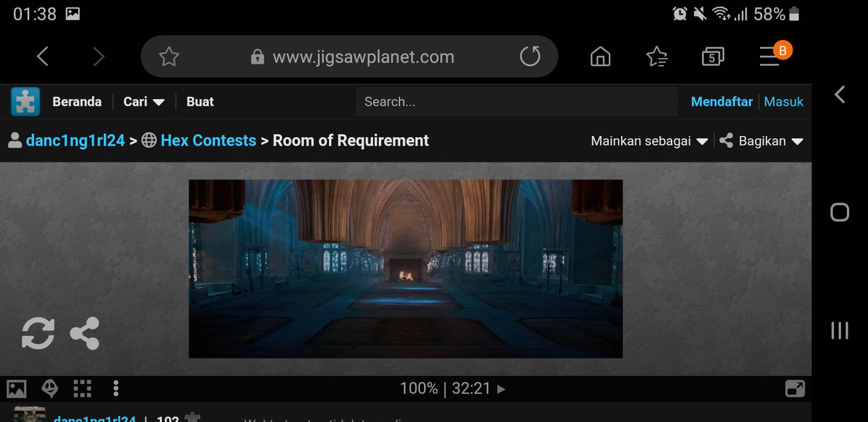Open danc1ng1rl24 profile link in breadcrumb
868x422 pixels.
tap(75, 140)
